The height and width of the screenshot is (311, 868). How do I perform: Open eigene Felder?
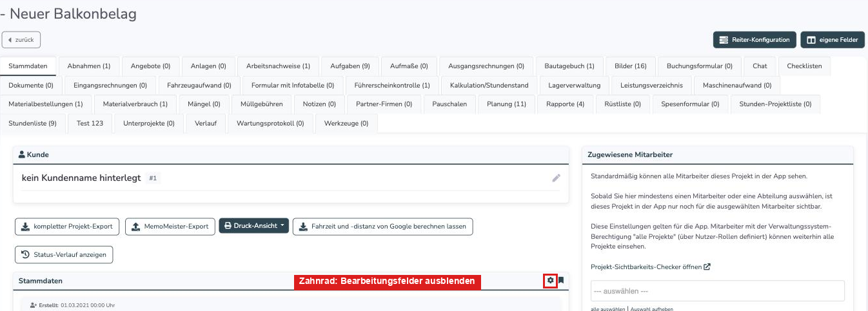(x=833, y=39)
